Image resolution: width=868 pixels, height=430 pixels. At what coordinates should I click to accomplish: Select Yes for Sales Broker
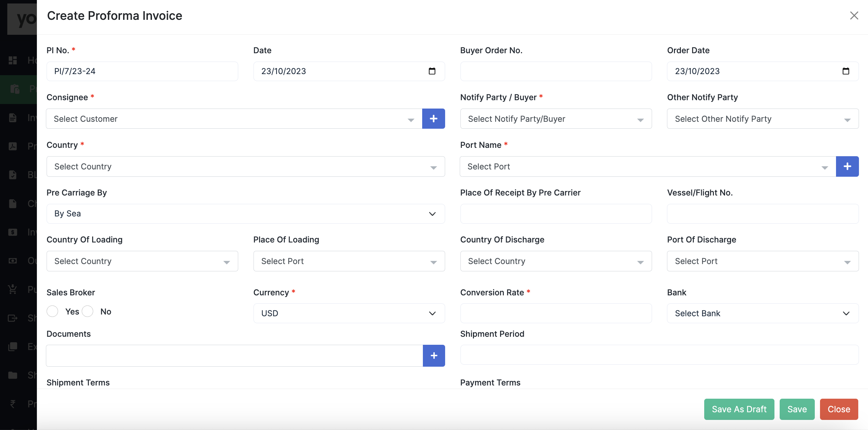tap(53, 311)
